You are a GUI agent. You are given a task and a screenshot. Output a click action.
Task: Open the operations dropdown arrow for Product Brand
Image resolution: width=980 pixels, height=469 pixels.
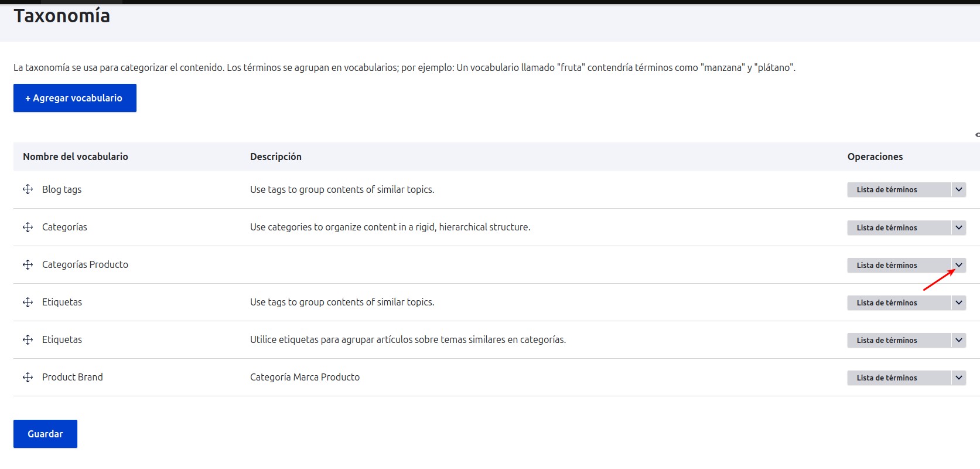coord(958,378)
